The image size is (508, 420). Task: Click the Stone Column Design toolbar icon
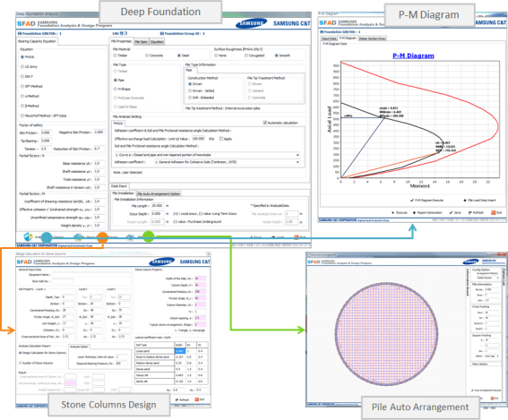(x=78, y=237)
